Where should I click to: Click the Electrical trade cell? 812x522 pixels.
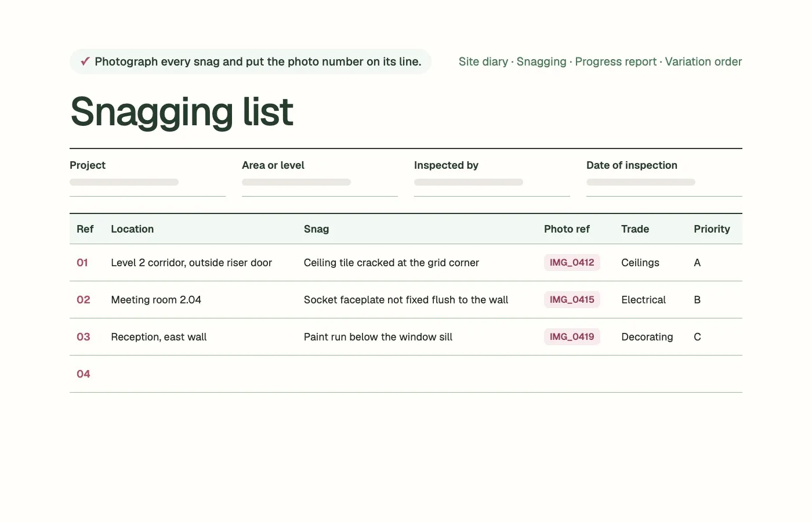click(x=643, y=300)
